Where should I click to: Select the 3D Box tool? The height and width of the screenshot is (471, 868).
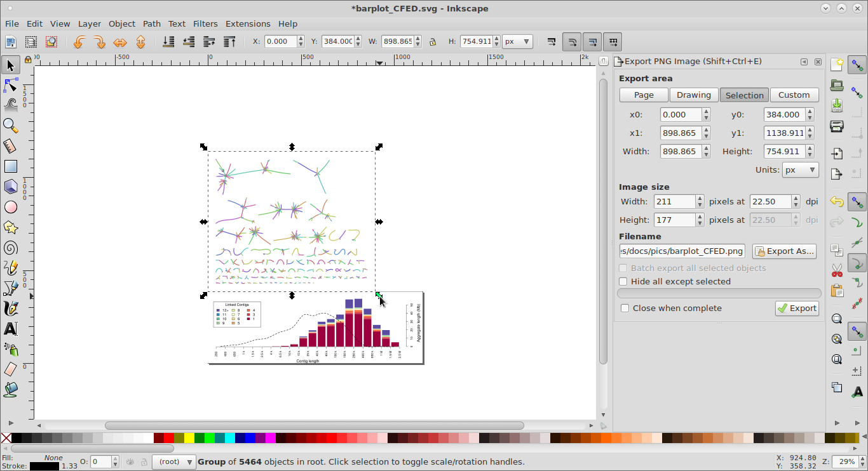click(x=11, y=187)
